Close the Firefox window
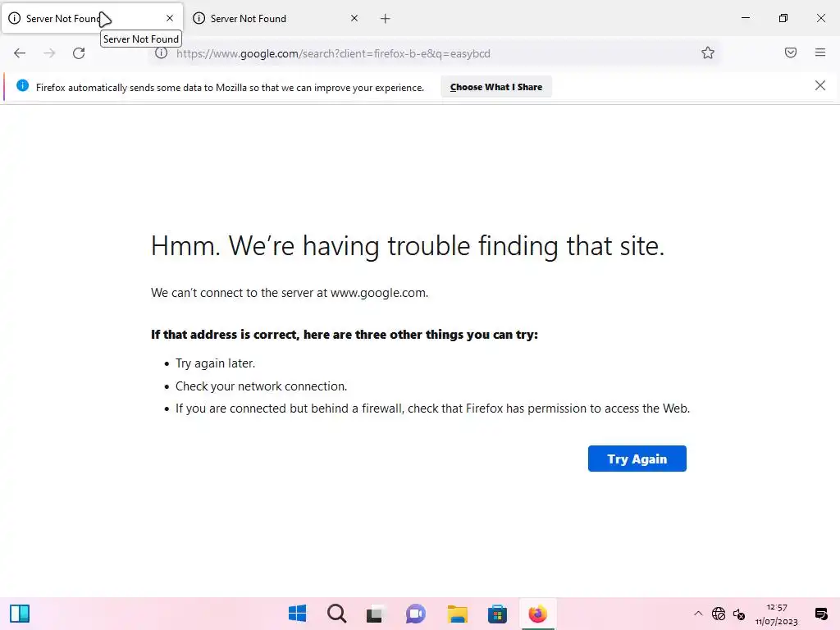 820,18
